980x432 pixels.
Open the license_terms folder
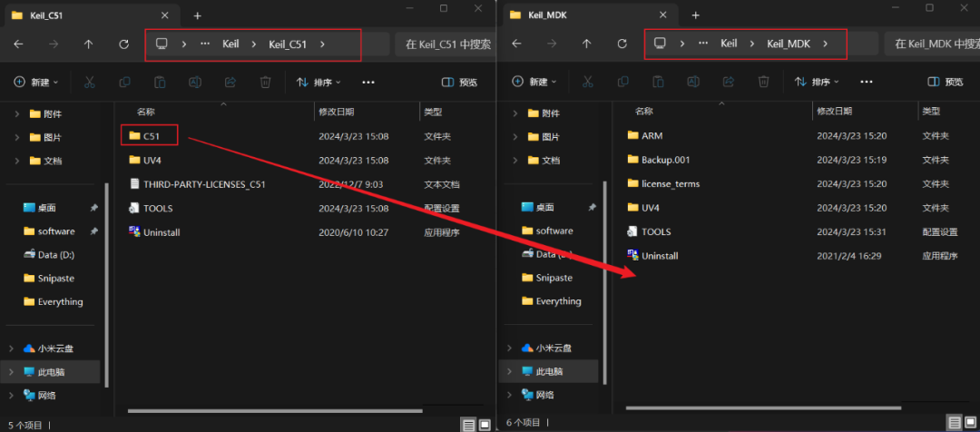[x=663, y=184]
